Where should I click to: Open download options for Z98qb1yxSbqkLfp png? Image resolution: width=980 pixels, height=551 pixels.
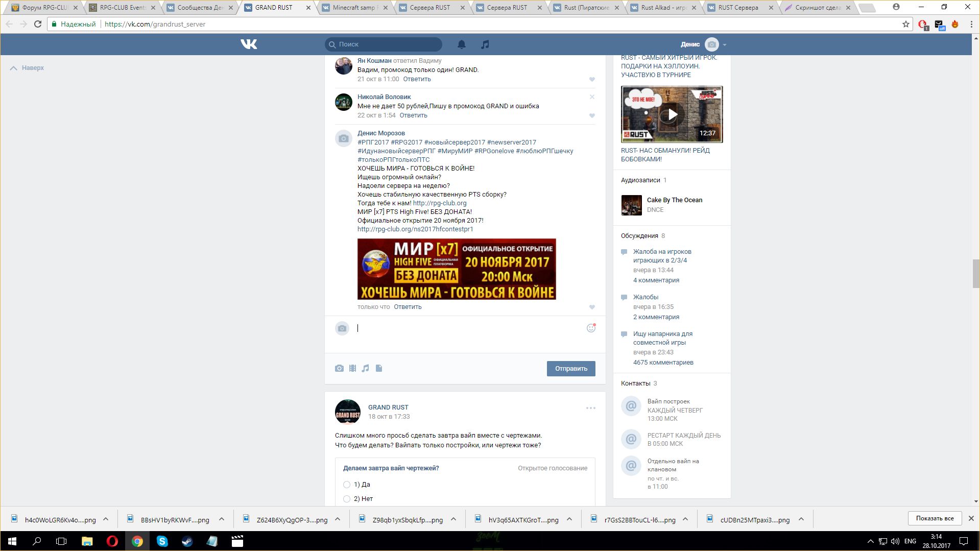coord(453,519)
